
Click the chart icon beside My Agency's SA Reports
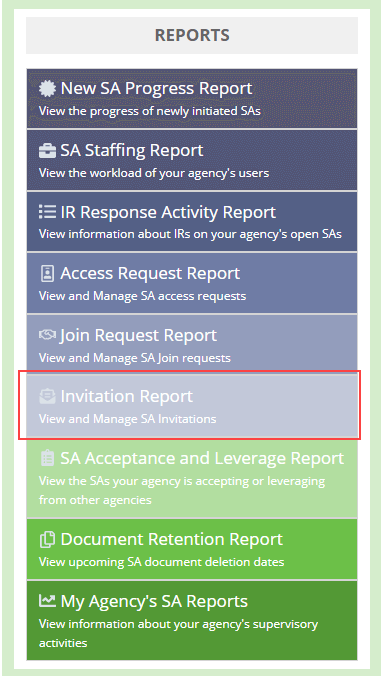click(x=47, y=601)
